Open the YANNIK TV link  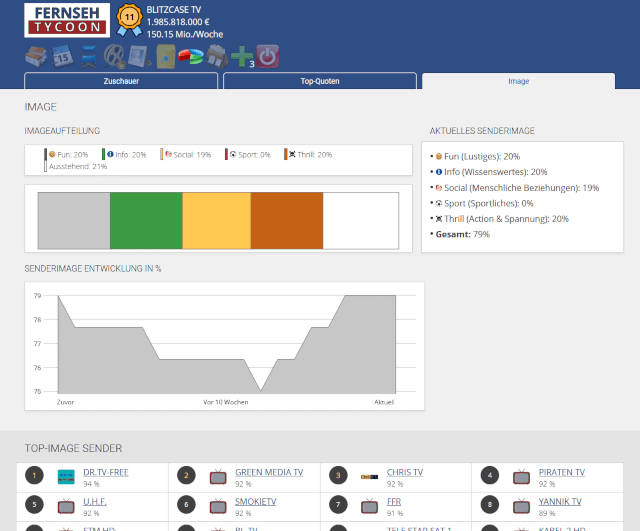tap(560, 502)
